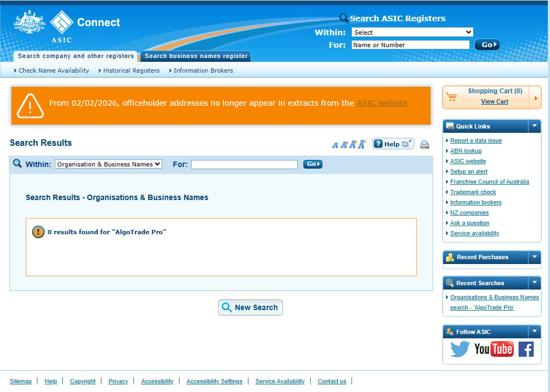Select the smallest font size icon
The height and width of the screenshot is (392, 550).
click(x=335, y=145)
